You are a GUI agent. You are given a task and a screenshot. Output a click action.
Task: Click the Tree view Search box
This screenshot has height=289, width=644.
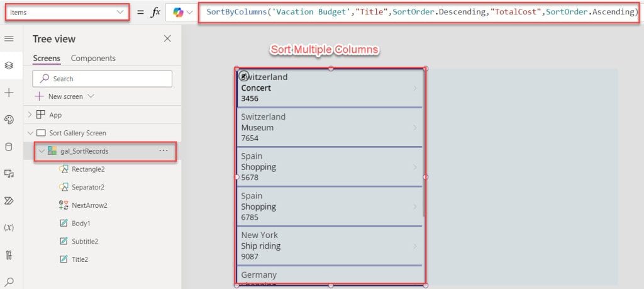tap(103, 79)
